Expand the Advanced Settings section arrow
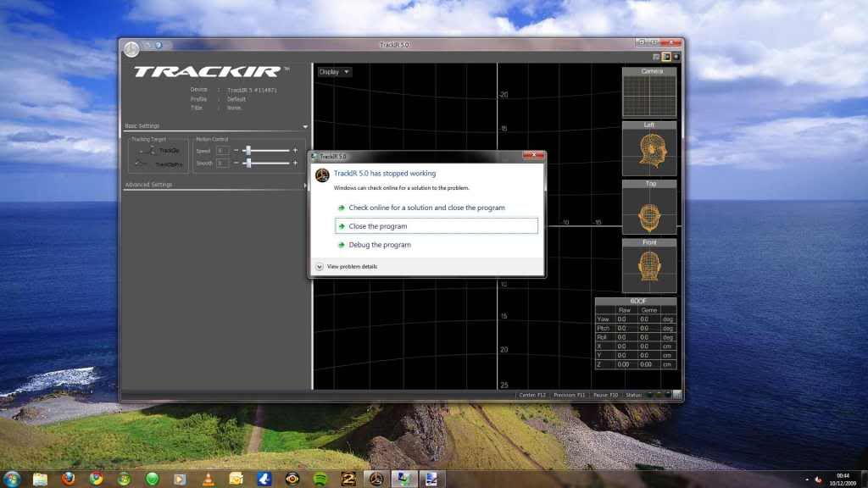The height and width of the screenshot is (488, 868). coord(305,186)
